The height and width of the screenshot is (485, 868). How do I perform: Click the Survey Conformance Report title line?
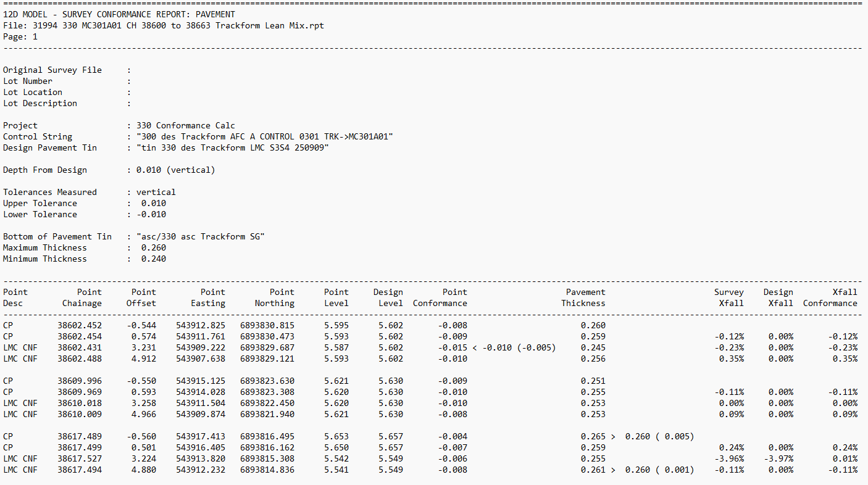119,14
